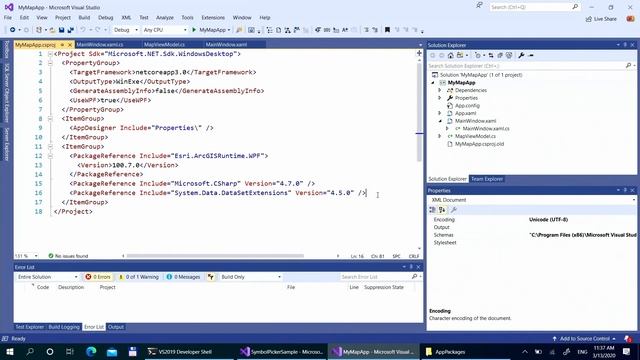This screenshot has height=360, width=640.
Task: Click Cortana circle on the taskbar
Action: 50,351
